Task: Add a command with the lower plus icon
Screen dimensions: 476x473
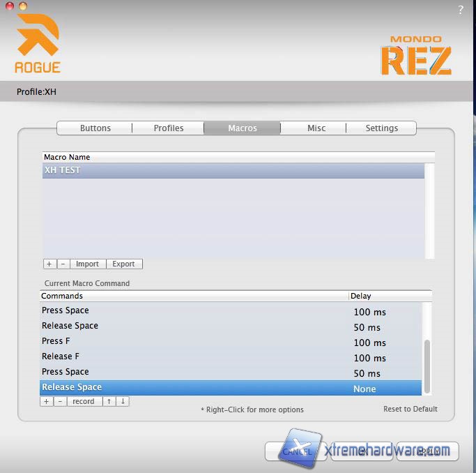Action: [47, 401]
